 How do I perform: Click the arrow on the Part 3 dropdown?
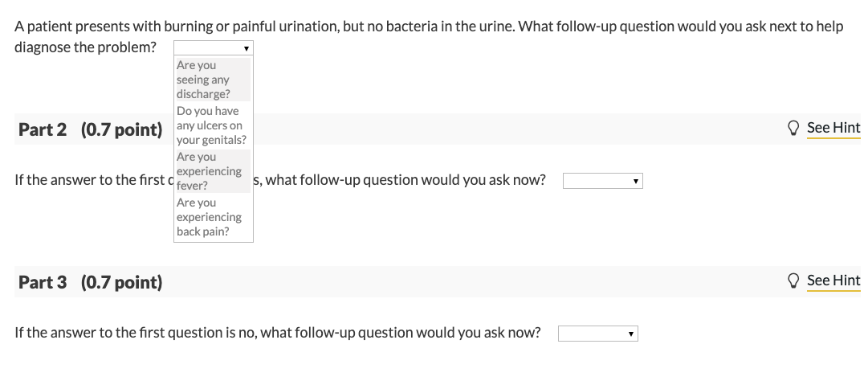630,334
